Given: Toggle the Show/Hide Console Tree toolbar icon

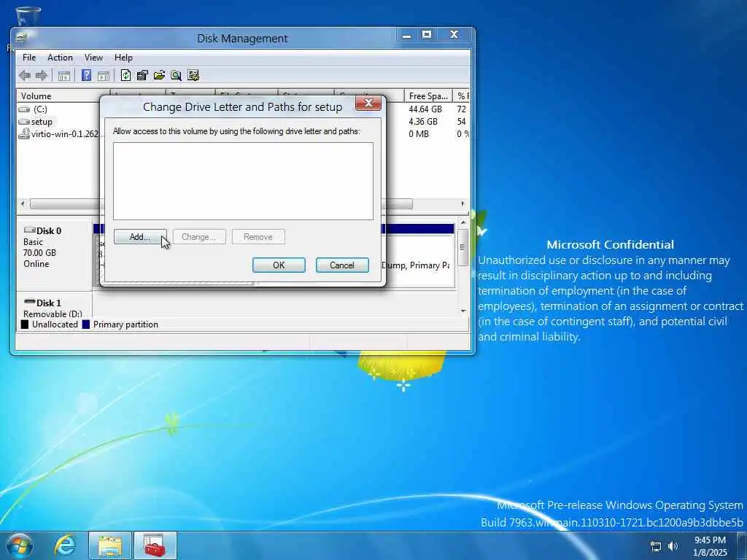Looking at the screenshot, I should click(x=64, y=75).
